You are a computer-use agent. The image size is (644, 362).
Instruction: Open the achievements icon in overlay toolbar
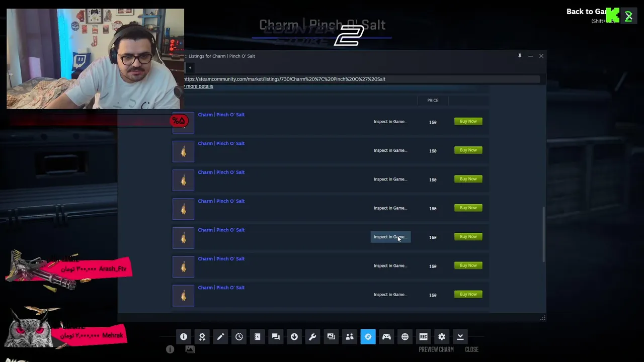[x=202, y=337]
